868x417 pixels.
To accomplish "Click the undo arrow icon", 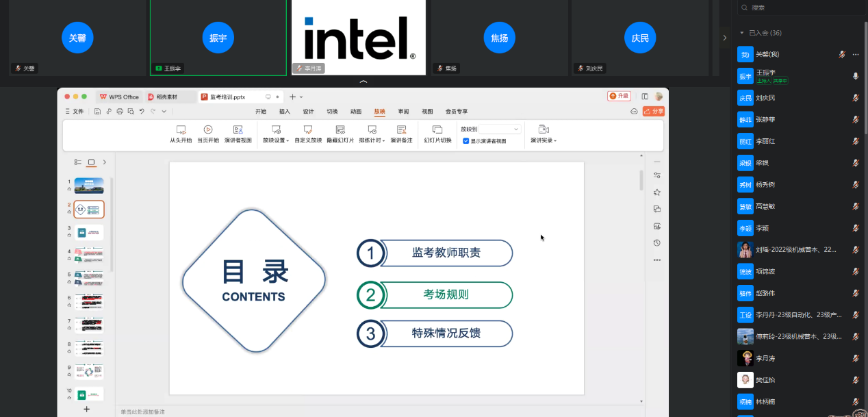I will point(142,111).
